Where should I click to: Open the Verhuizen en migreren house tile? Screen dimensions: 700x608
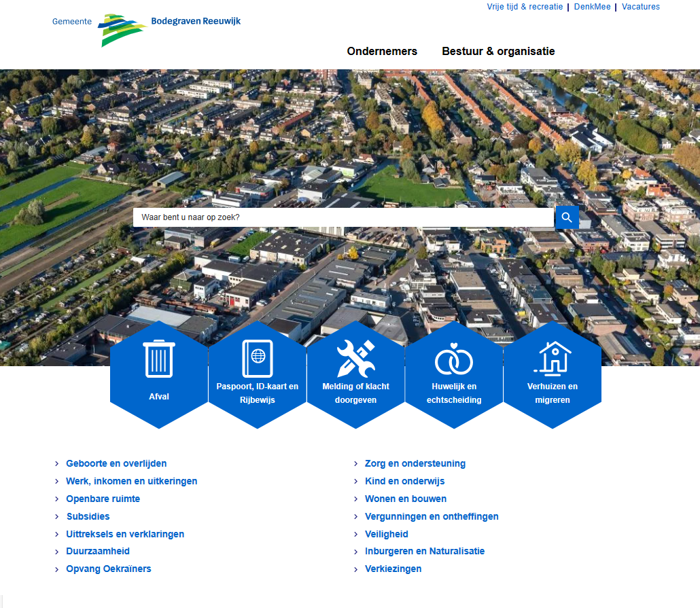click(x=553, y=374)
